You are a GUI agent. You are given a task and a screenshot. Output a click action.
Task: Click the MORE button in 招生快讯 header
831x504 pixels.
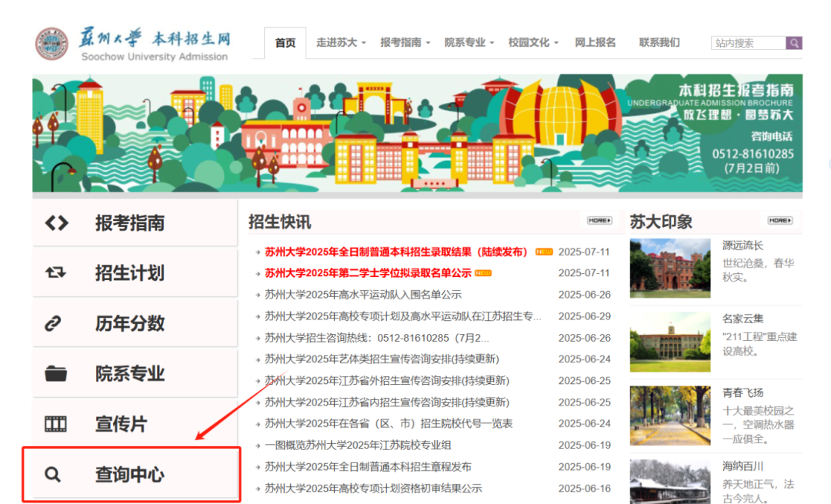(x=599, y=221)
